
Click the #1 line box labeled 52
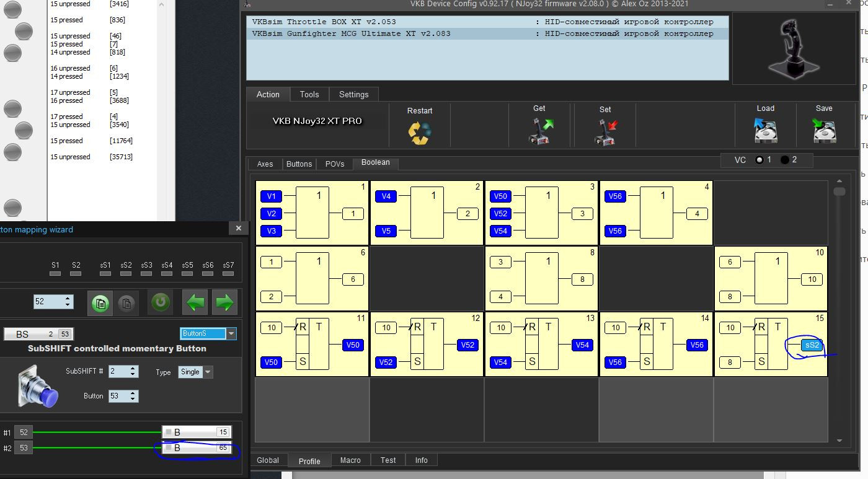(x=24, y=432)
